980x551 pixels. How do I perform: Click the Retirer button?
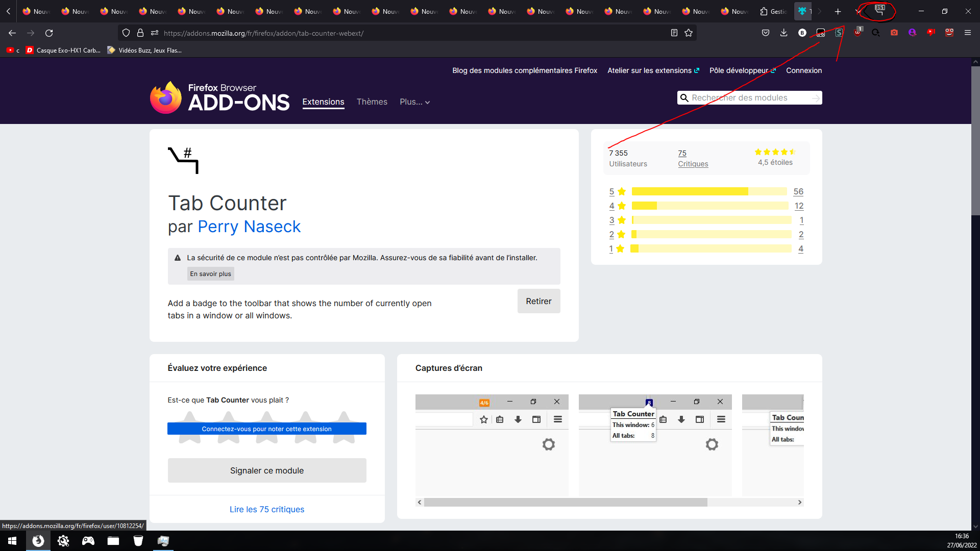pyautogui.click(x=538, y=301)
